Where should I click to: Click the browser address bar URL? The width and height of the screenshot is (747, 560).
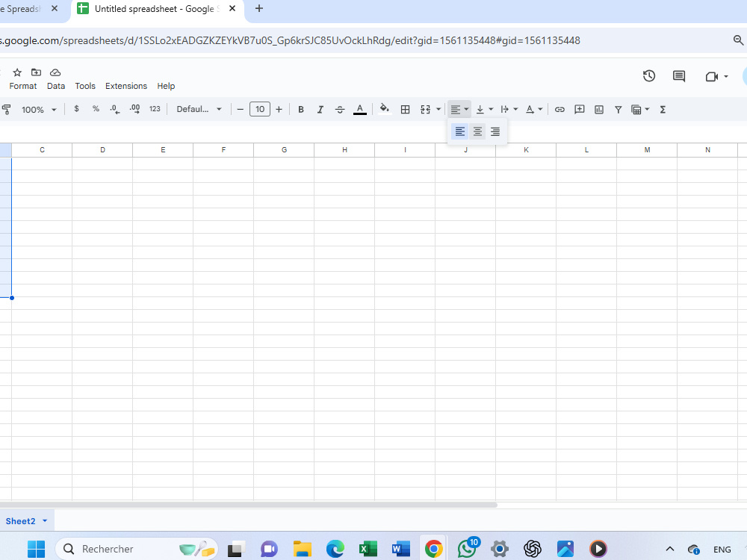click(x=290, y=40)
